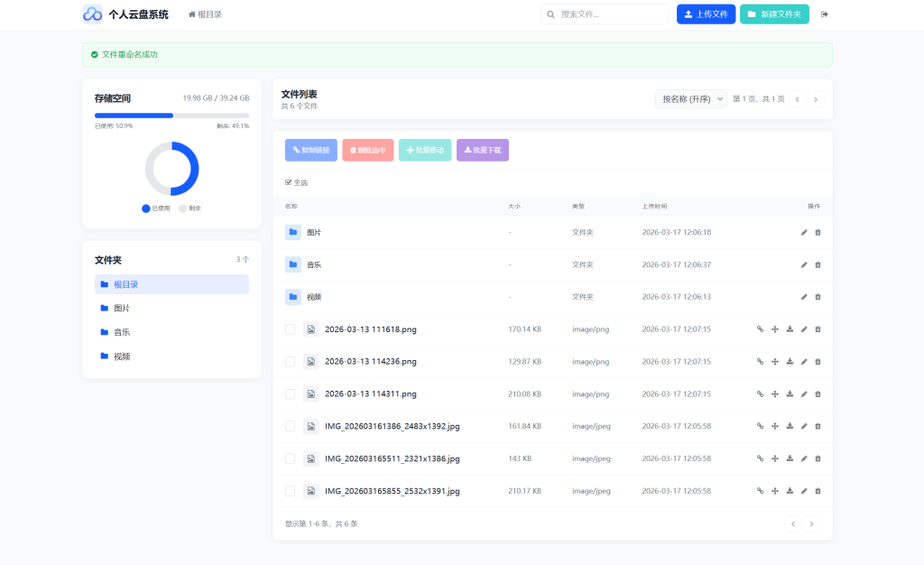The height and width of the screenshot is (565, 924).
Task: Select the 图片 folder in the sidebar
Action: 122,308
